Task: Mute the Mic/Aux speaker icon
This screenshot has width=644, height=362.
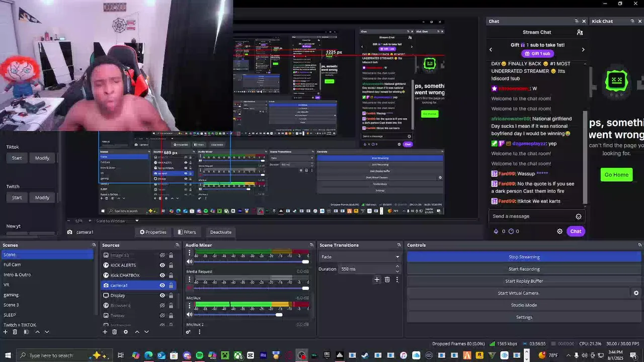Action: click(190, 315)
